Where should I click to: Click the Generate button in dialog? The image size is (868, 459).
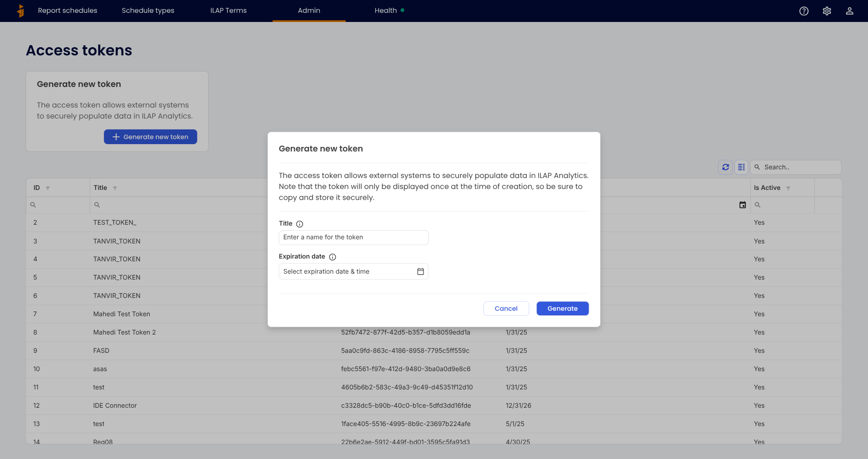[x=563, y=308]
